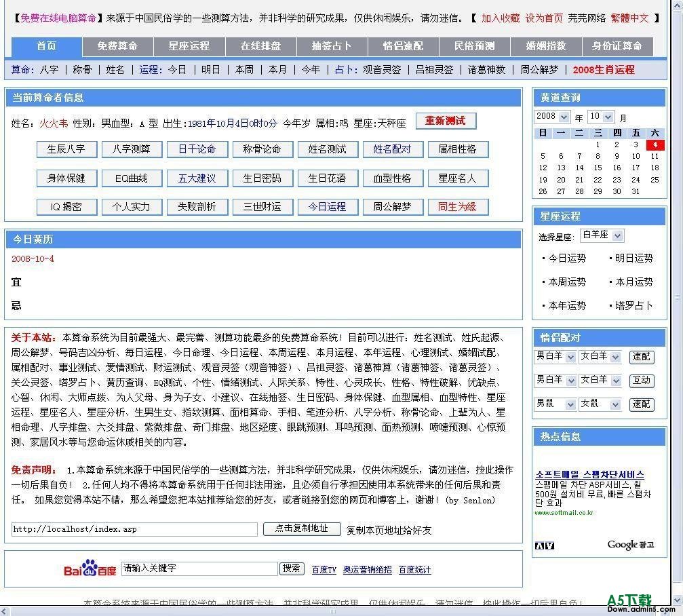The image size is (683, 616).
Task: Go to the 抽签占卜 tab
Action: click(332, 47)
